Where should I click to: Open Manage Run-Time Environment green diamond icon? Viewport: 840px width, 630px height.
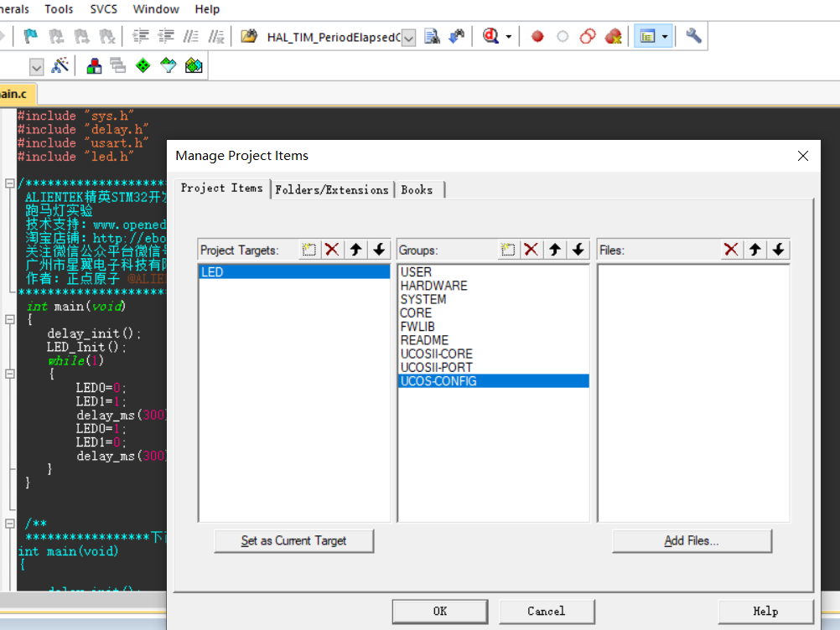pyautogui.click(x=143, y=65)
